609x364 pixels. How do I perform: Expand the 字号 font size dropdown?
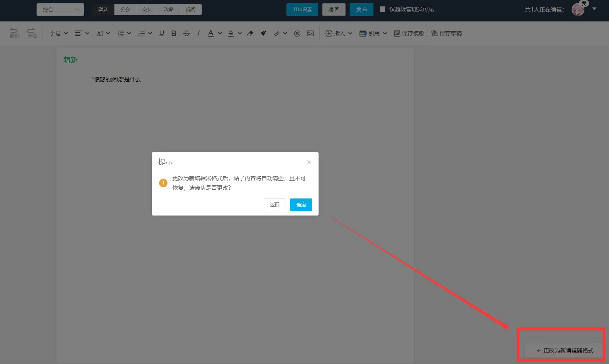click(x=59, y=34)
